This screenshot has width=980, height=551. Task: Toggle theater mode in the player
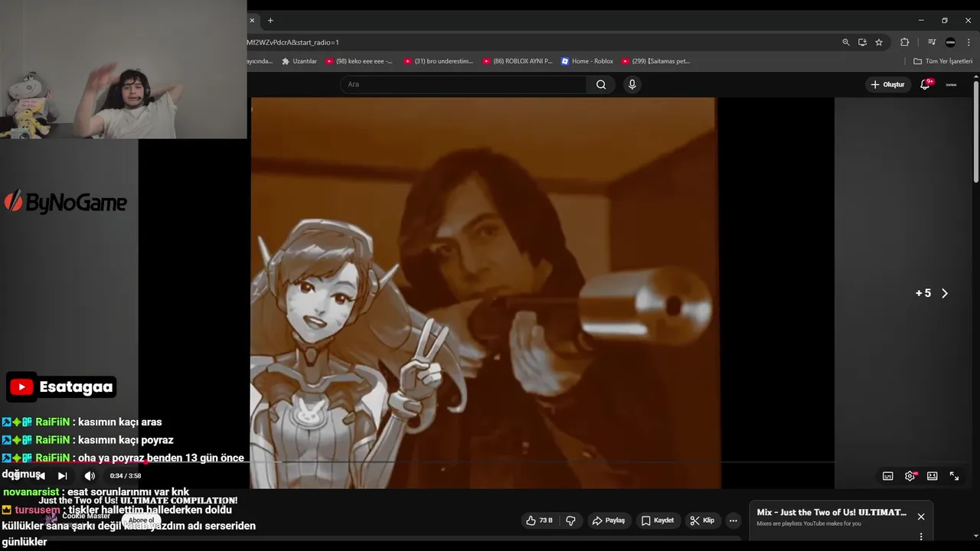[933, 476]
